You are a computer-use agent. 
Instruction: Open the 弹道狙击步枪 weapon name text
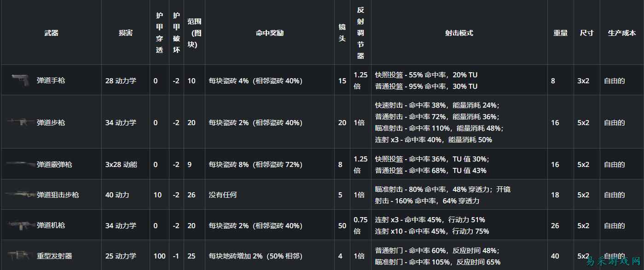click(58, 195)
